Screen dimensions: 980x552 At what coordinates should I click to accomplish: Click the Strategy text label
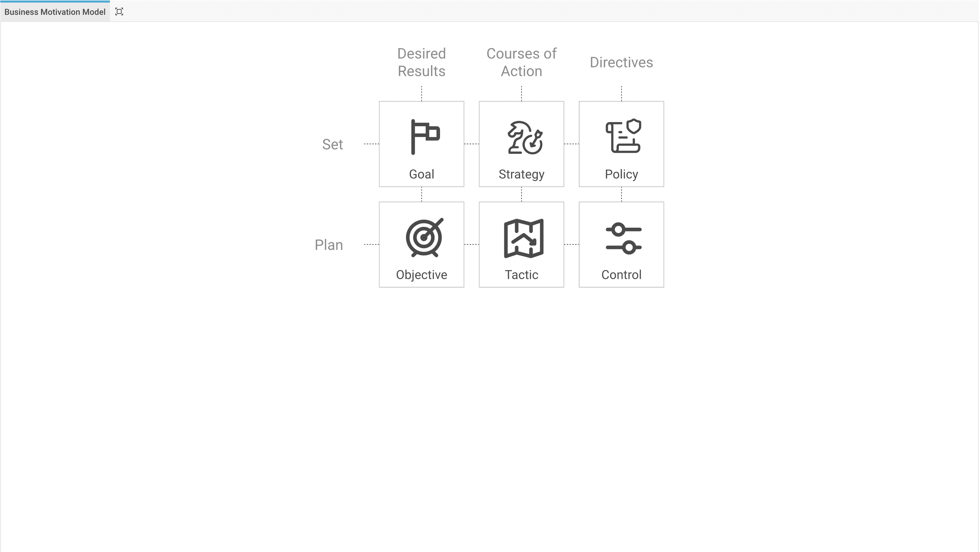click(522, 174)
